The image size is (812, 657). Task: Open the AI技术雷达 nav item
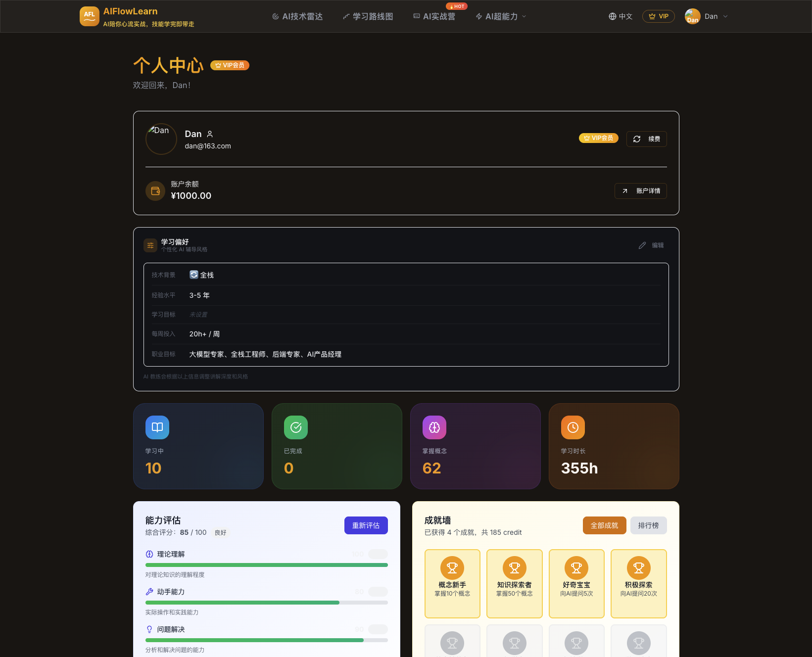point(297,16)
